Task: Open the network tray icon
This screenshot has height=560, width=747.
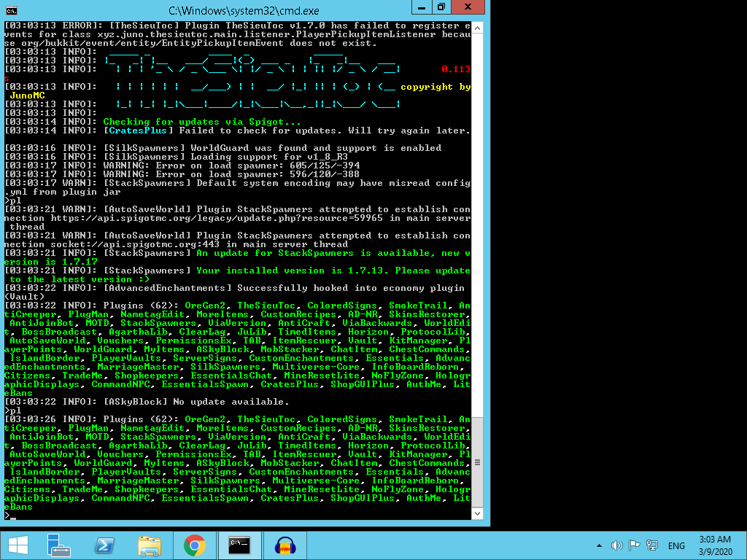Action: [x=652, y=545]
